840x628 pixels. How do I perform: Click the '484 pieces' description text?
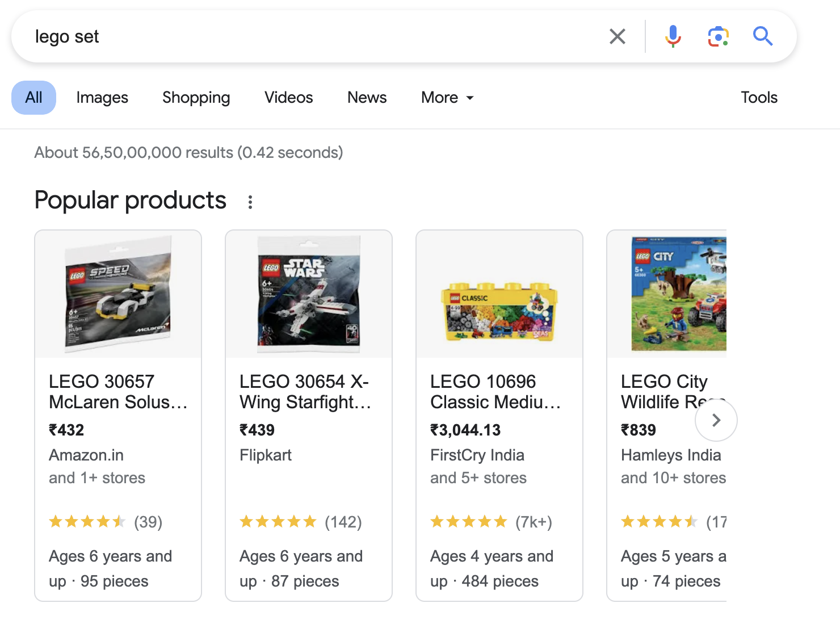pos(500,581)
